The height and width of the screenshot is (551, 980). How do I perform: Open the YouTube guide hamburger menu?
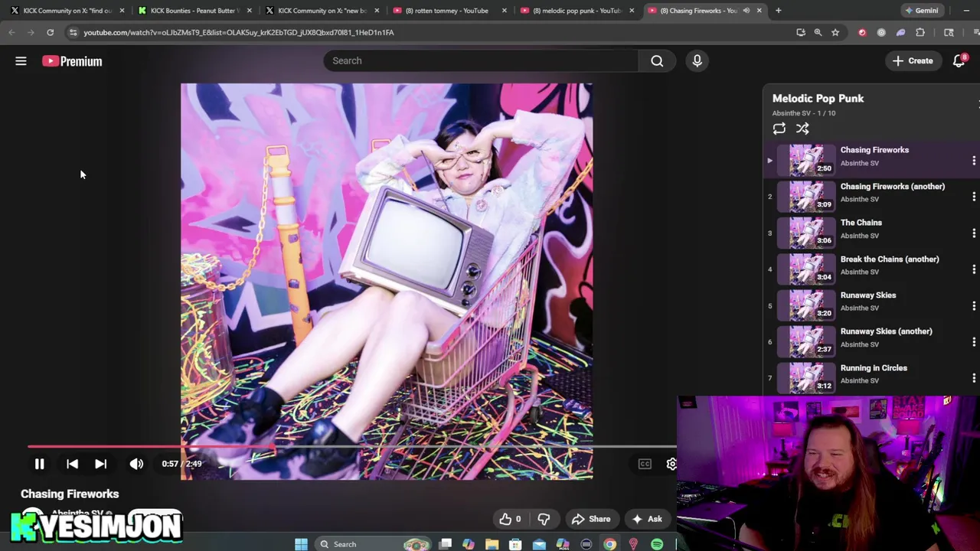coord(21,61)
